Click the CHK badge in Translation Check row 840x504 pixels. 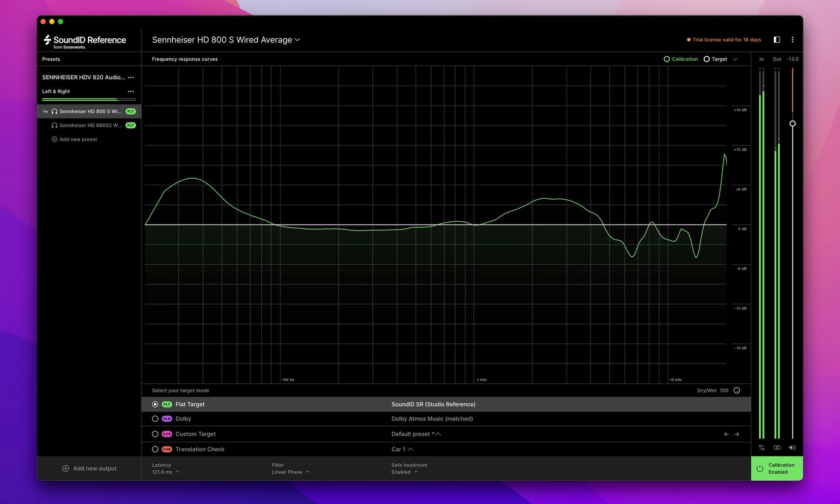[x=167, y=449]
